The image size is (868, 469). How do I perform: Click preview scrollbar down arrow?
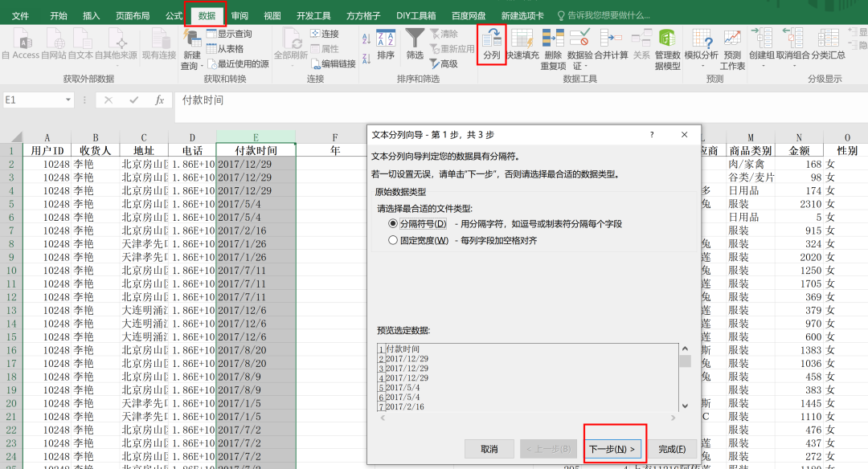(x=685, y=406)
